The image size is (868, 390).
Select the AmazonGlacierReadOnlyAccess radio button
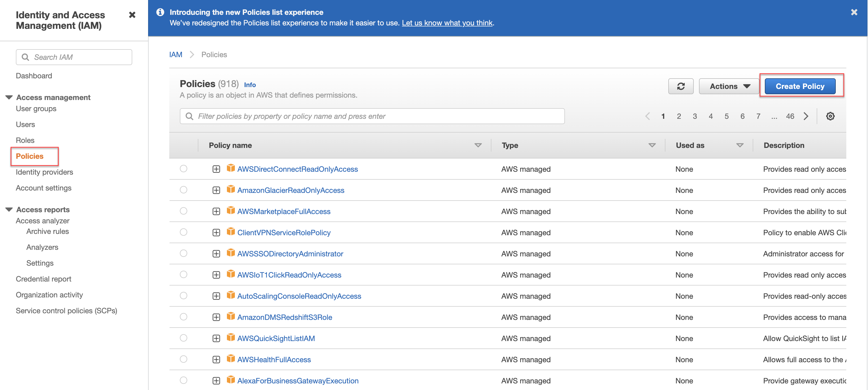click(x=183, y=190)
